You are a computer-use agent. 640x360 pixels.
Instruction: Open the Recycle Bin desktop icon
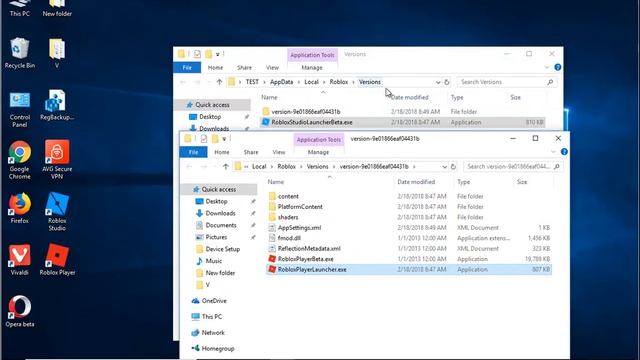pyautogui.click(x=20, y=53)
